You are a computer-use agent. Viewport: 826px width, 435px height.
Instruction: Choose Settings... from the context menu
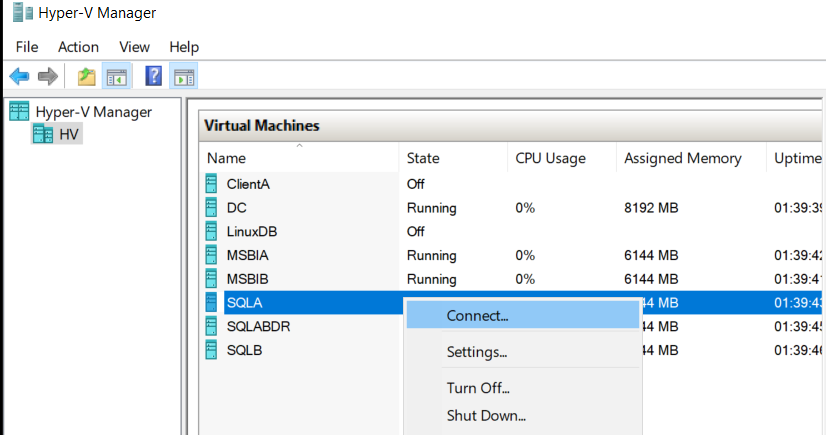point(523,351)
